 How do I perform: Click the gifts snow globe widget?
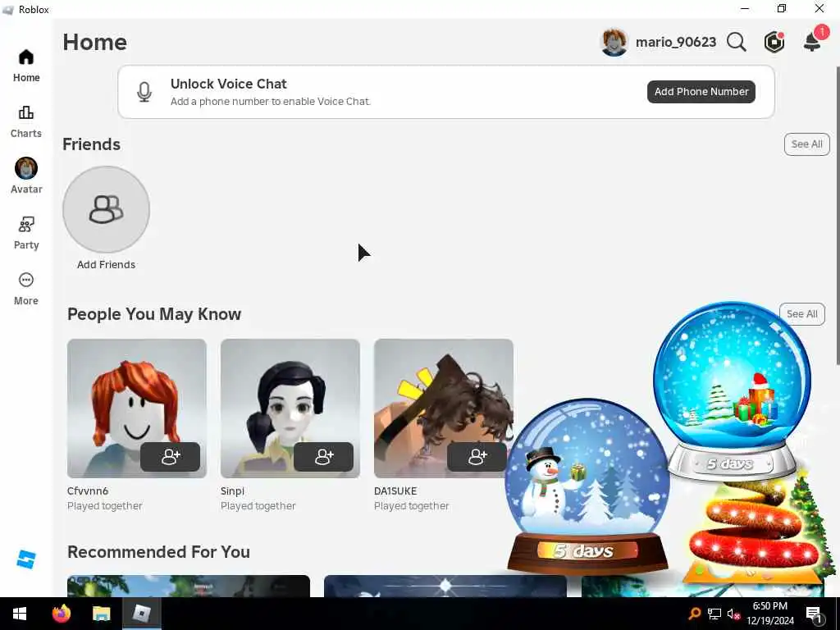(x=733, y=390)
